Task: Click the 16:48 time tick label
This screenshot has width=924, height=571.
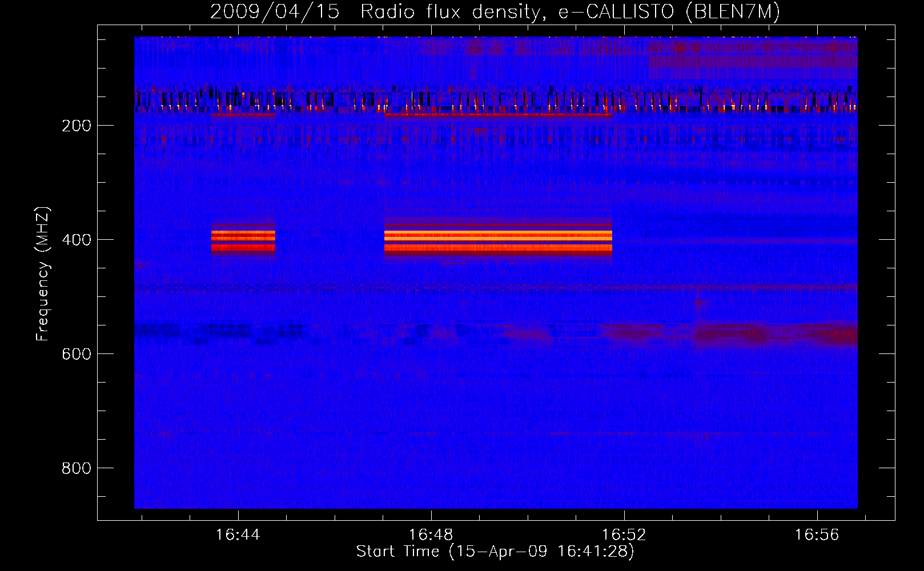Action: (x=431, y=535)
